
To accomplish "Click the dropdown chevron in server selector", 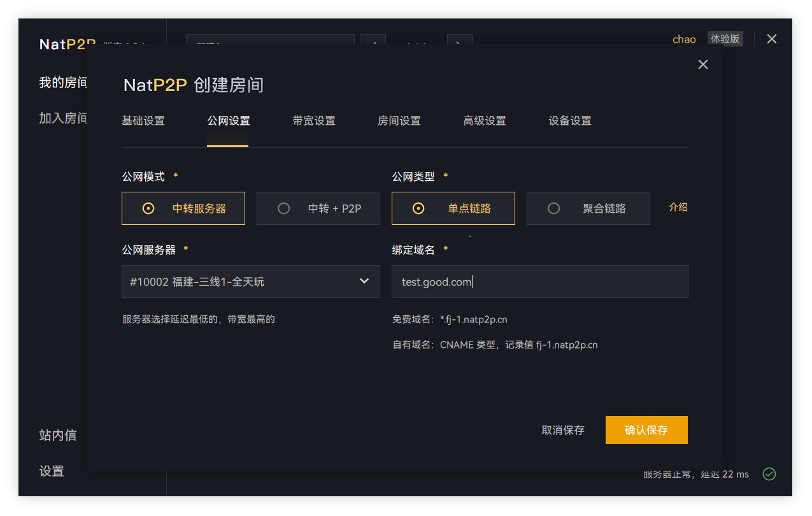I will [364, 281].
